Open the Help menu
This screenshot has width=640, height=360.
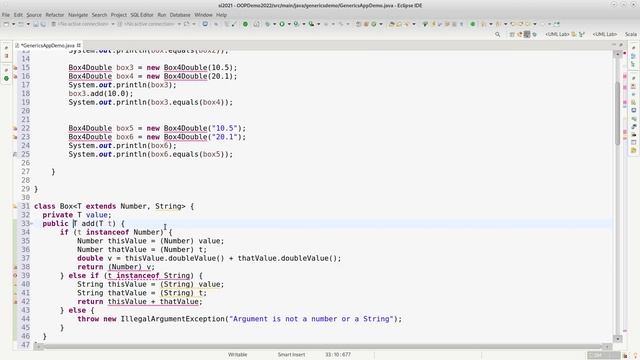coord(221,15)
